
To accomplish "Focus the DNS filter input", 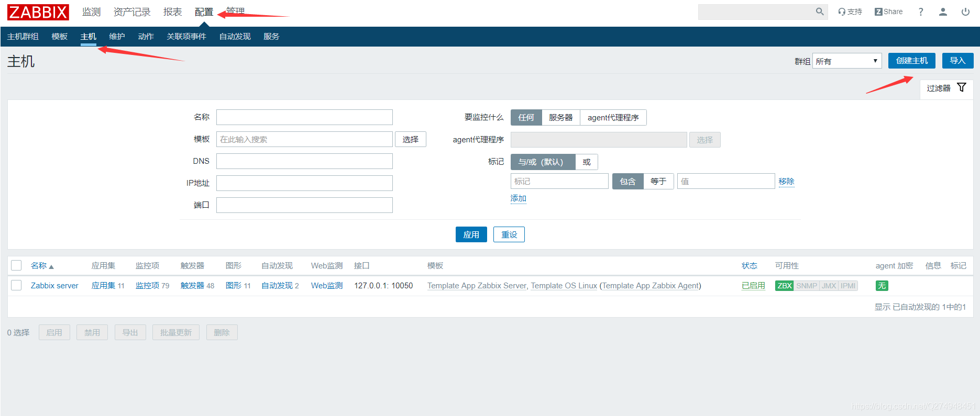I will (304, 161).
